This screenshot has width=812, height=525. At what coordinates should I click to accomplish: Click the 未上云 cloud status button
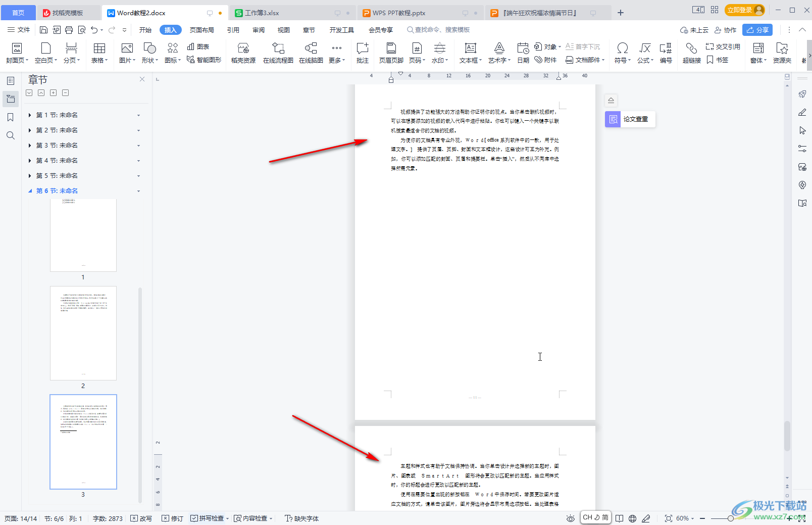tap(694, 30)
